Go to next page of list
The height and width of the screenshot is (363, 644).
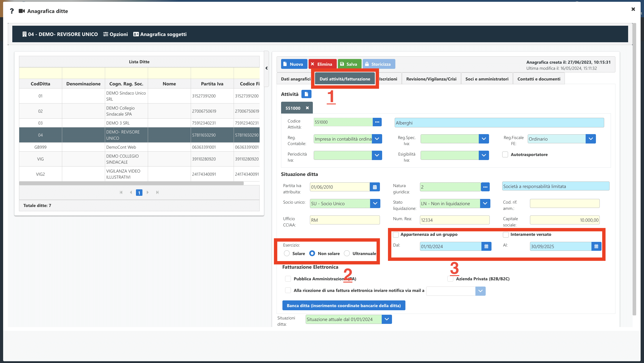tap(148, 192)
